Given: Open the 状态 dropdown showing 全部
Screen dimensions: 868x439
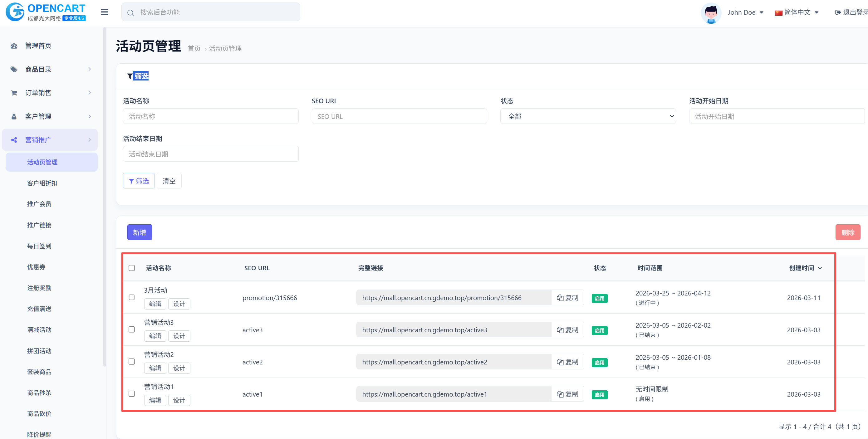Looking at the screenshot, I should click(588, 116).
